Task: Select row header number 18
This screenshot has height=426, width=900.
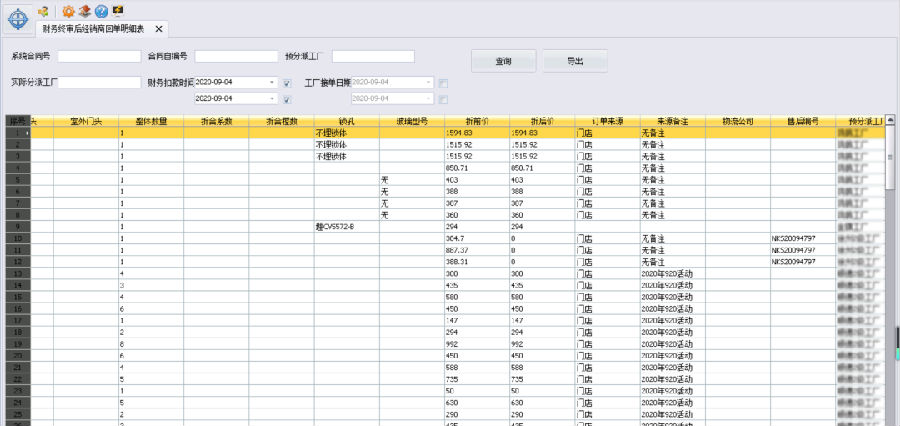Action: click(x=17, y=332)
